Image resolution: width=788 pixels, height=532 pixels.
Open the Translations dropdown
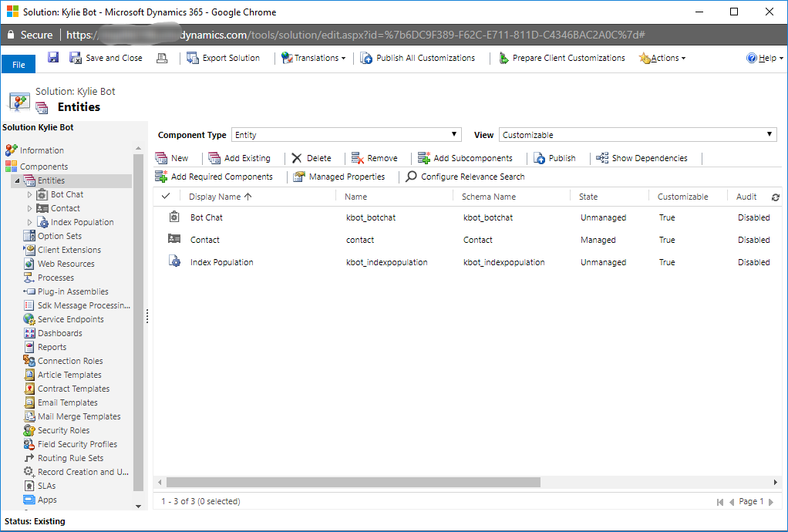tap(314, 59)
